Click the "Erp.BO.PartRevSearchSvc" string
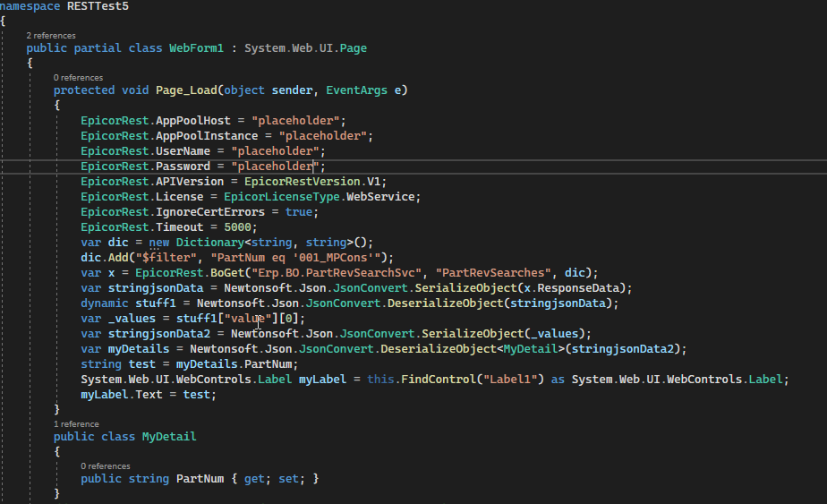The height and width of the screenshot is (504, 827). pyautogui.click(x=337, y=273)
